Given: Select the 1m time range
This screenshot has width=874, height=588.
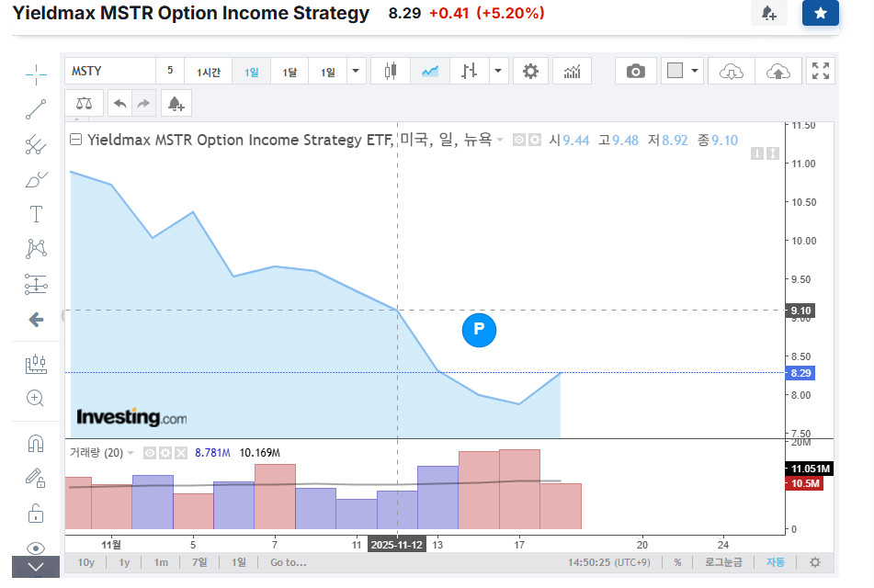Looking at the screenshot, I should point(161,562).
